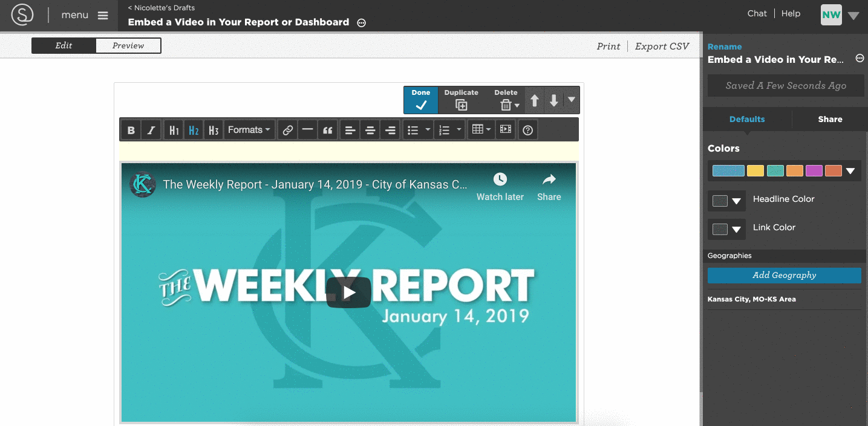Open the video title link

tap(315, 184)
